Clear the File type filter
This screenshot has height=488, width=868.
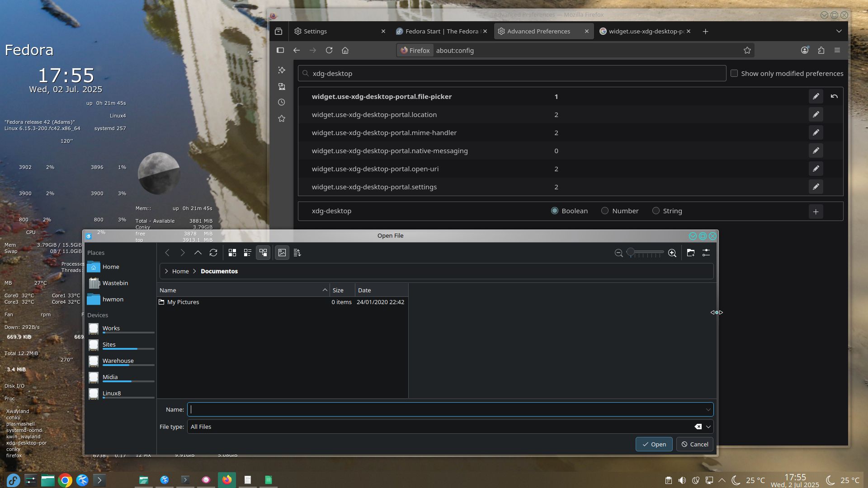click(698, 427)
